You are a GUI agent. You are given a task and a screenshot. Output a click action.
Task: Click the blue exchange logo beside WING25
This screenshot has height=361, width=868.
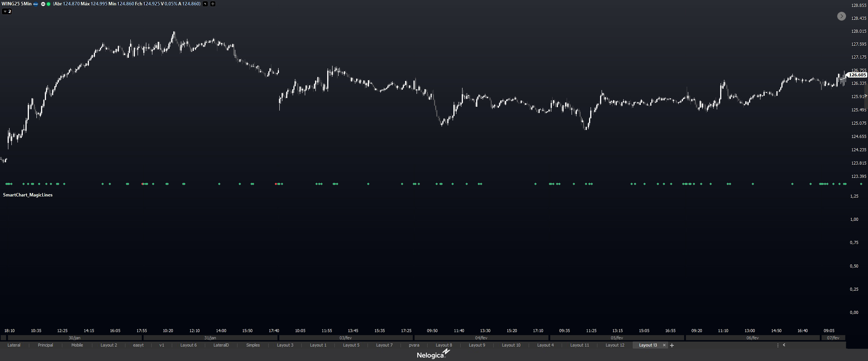(36, 4)
